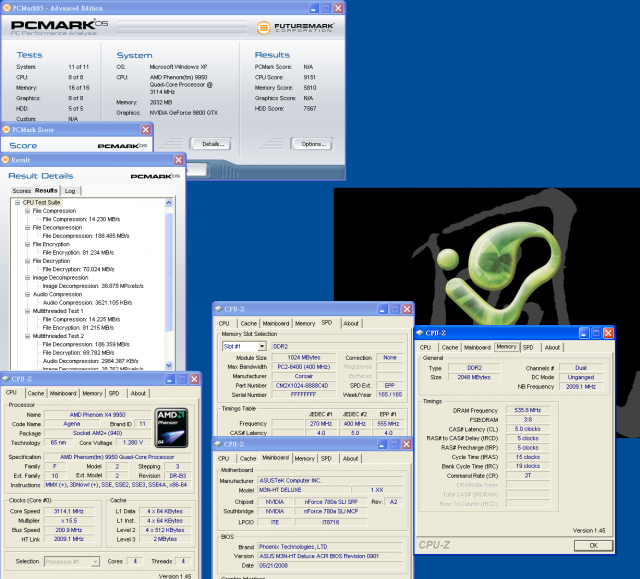Click the Part Number field CM2X1024-8888C4D

(x=304, y=386)
